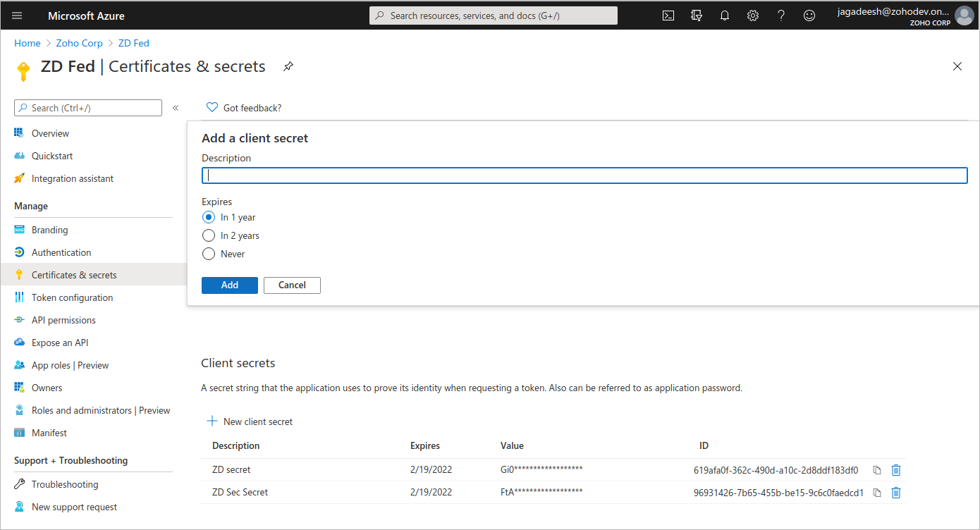Go to Zoho Corp breadcrumb

[80, 43]
